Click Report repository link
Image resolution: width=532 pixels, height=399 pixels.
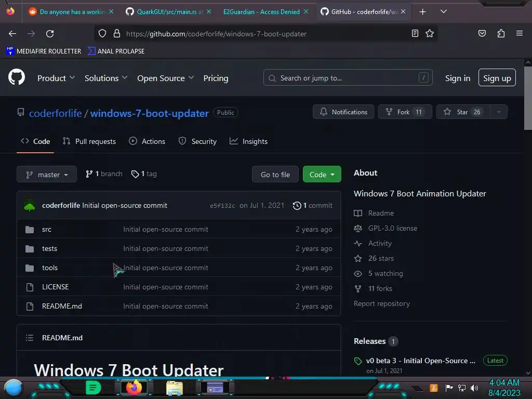click(382, 303)
